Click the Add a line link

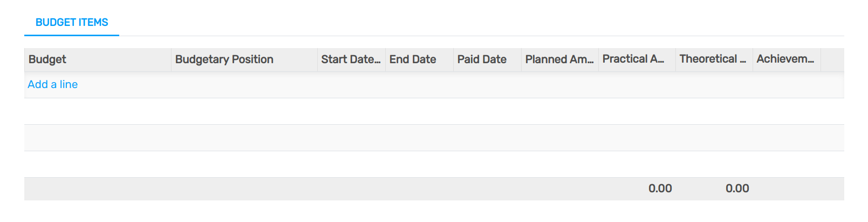point(53,84)
